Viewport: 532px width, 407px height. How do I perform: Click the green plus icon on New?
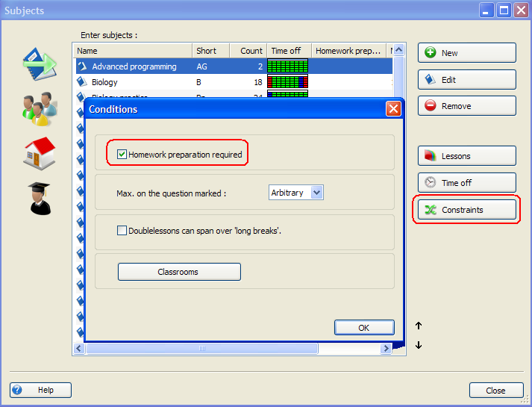[x=430, y=53]
